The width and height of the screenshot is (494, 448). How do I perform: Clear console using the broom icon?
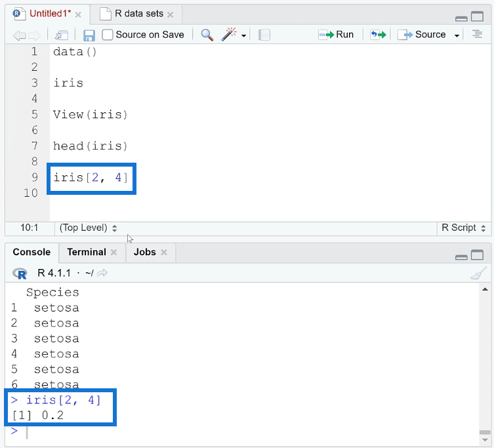click(478, 273)
